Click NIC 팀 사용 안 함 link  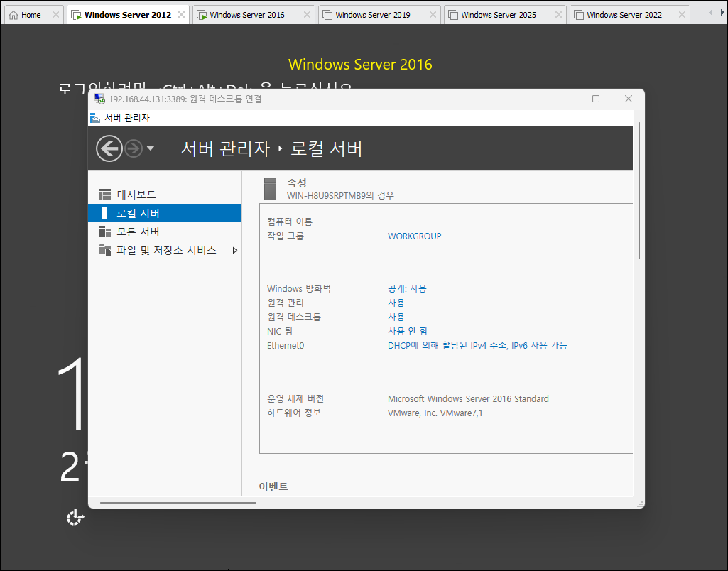pos(408,331)
